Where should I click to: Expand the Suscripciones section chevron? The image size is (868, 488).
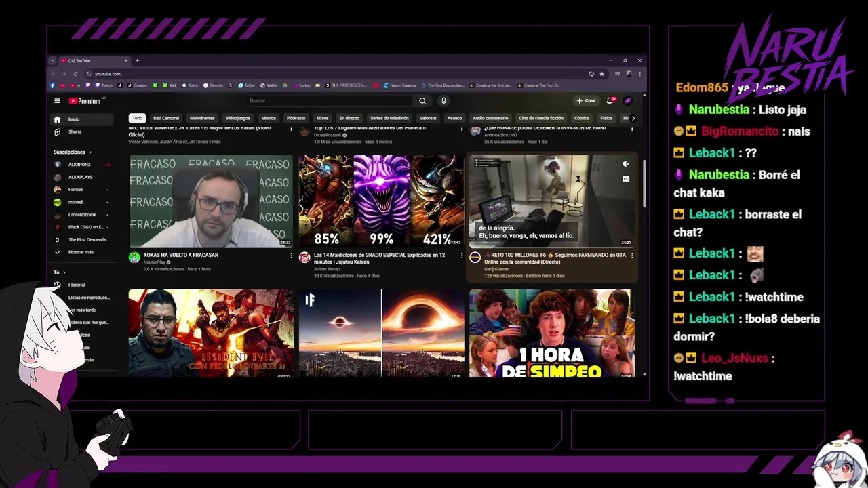90,152
